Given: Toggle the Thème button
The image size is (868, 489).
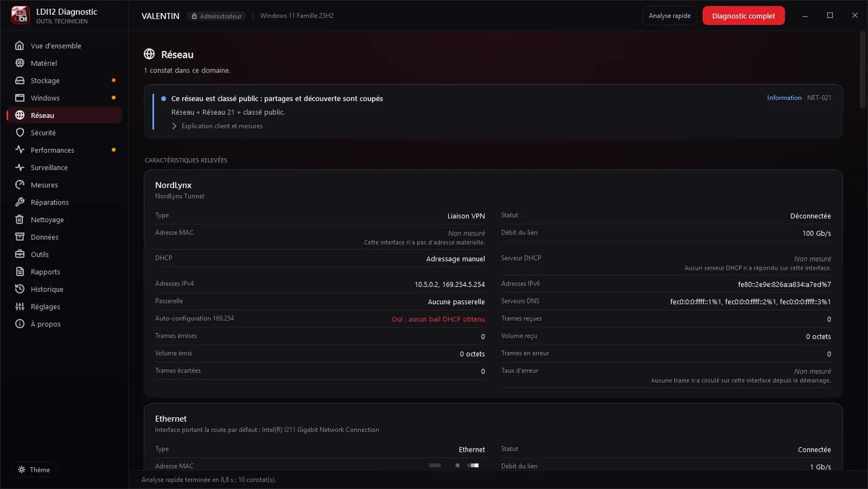Looking at the screenshot, I should pyautogui.click(x=34, y=470).
